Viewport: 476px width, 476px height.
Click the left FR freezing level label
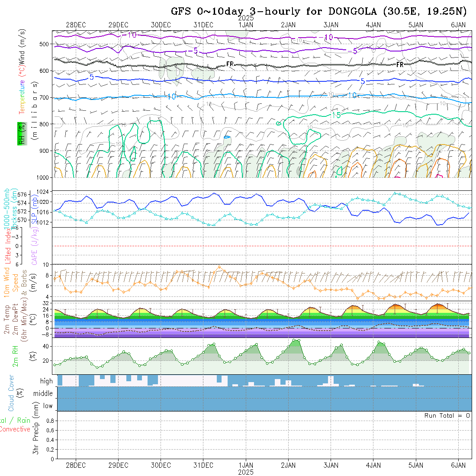[x=230, y=64]
